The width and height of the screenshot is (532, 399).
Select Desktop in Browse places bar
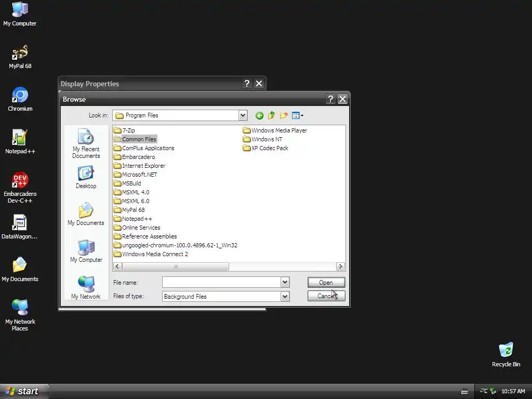tap(86, 178)
